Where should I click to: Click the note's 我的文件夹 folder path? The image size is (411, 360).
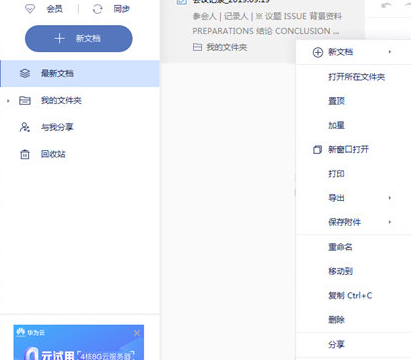pyautogui.click(x=227, y=47)
